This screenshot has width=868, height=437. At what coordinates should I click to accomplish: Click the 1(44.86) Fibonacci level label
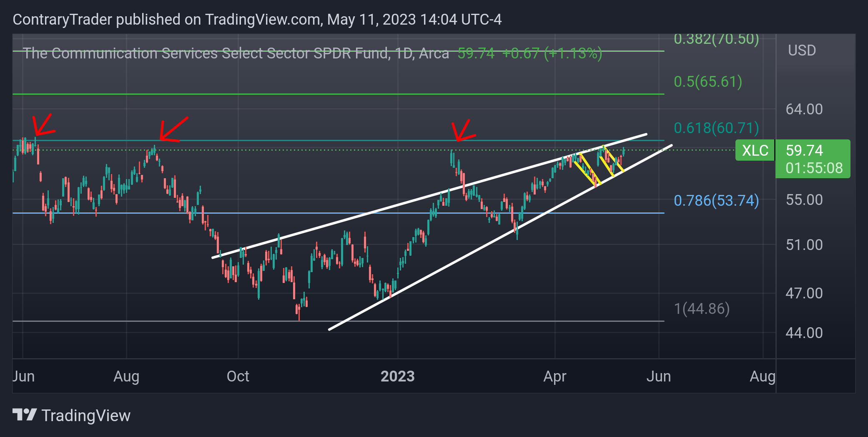click(702, 308)
